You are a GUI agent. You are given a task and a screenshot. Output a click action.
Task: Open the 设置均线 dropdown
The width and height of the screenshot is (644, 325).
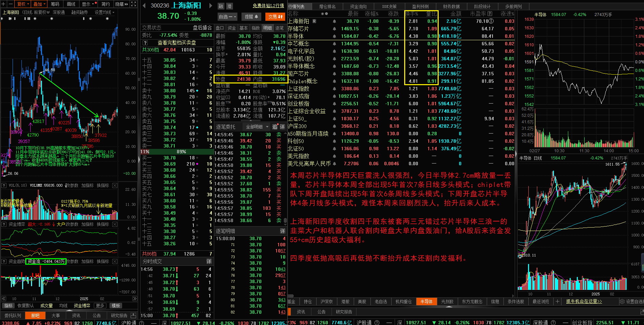[104, 12]
